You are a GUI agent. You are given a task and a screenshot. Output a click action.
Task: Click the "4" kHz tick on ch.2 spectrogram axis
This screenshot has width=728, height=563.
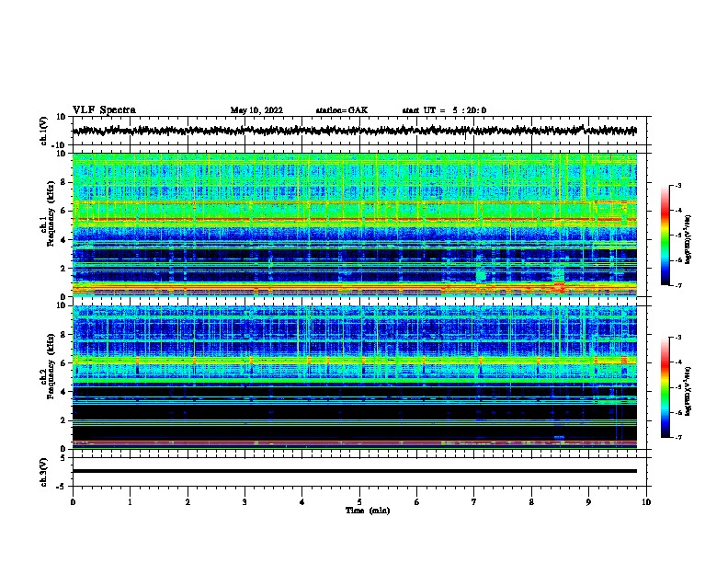click(63, 392)
